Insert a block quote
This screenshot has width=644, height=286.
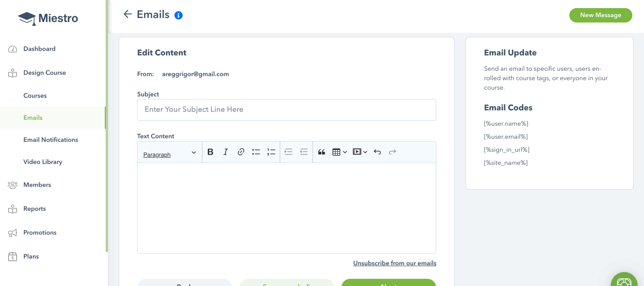click(x=322, y=152)
